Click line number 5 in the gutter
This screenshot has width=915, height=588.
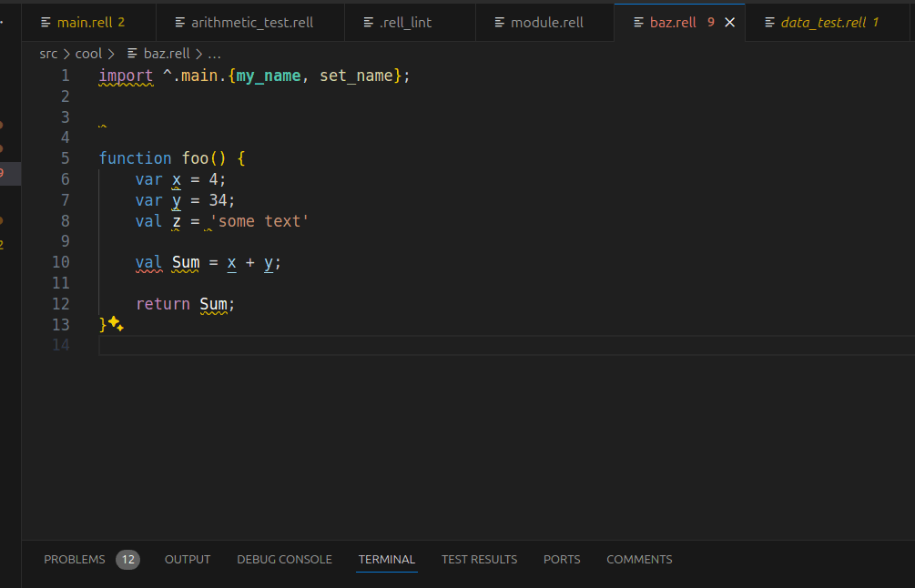(66, 158)
